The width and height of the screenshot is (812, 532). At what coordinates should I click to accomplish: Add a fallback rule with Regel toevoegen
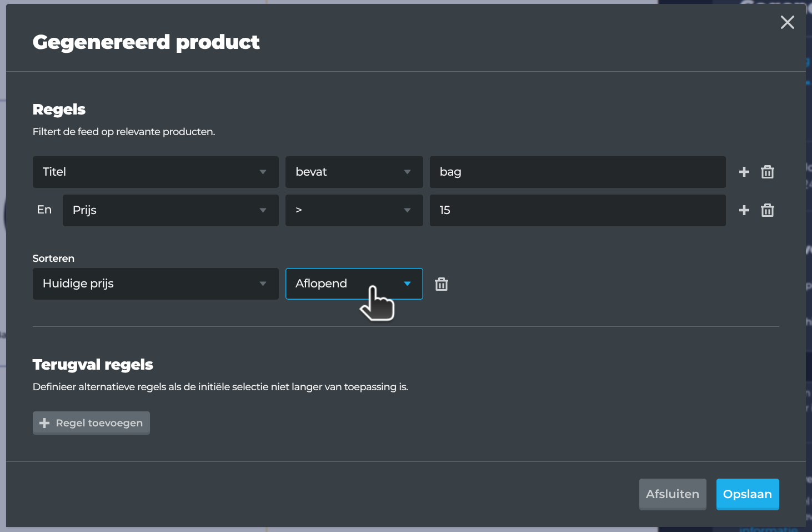coord(91,423)
